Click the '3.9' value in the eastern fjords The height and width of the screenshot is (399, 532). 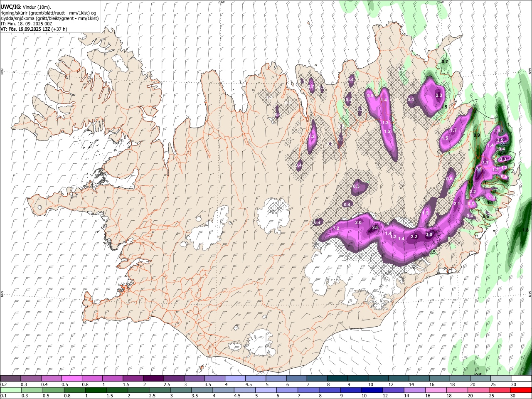[x=479, y=169]
